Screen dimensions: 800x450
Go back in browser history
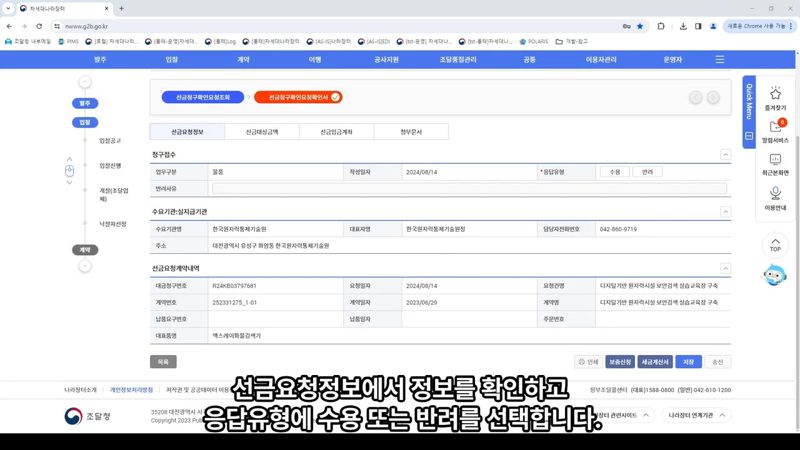9,26
